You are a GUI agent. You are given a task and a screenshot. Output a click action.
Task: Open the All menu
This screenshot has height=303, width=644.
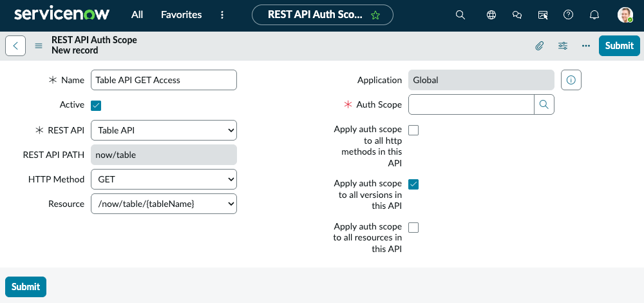(137, 15)
